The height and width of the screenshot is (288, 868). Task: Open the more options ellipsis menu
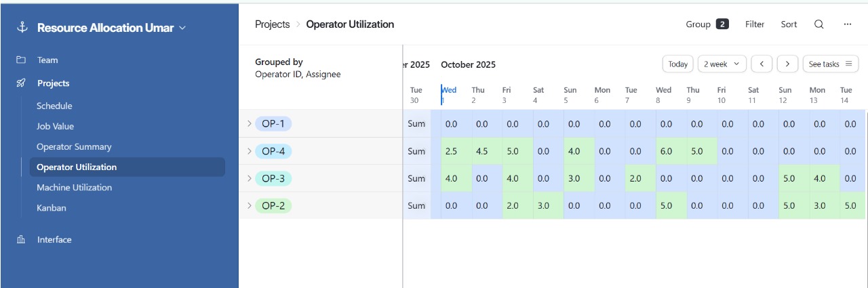(x=847, y=24)
